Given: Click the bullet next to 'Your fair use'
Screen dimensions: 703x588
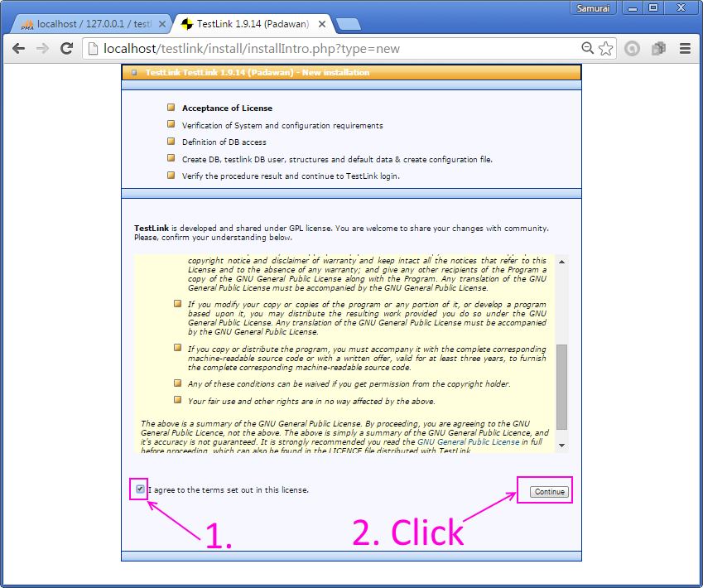Looking at the screenshot, I should click(177, 400).
